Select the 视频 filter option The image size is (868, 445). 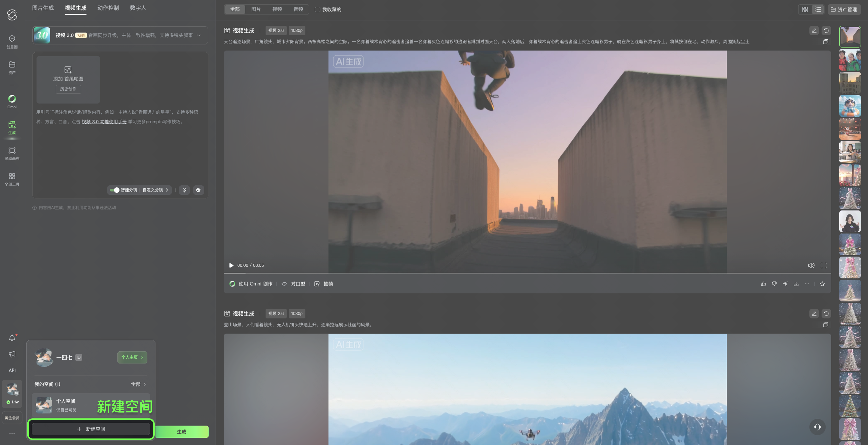point(277,10)
